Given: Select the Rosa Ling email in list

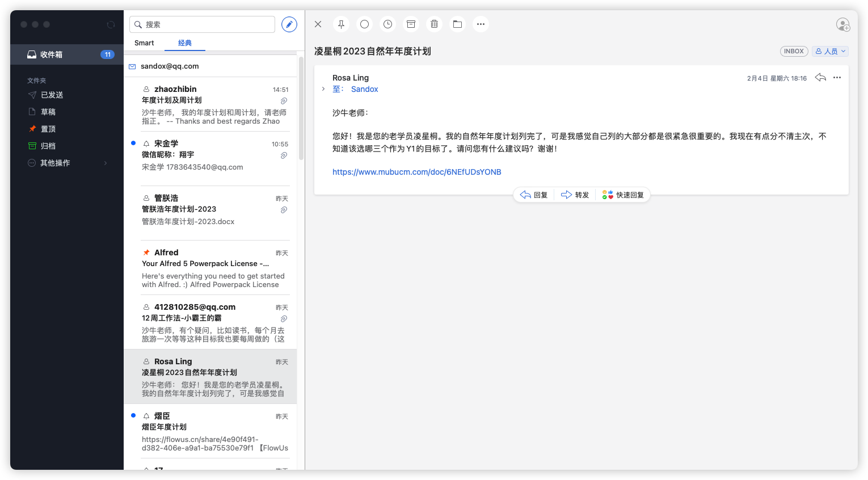Looking at the screenshot, I should tap(210, 377).
